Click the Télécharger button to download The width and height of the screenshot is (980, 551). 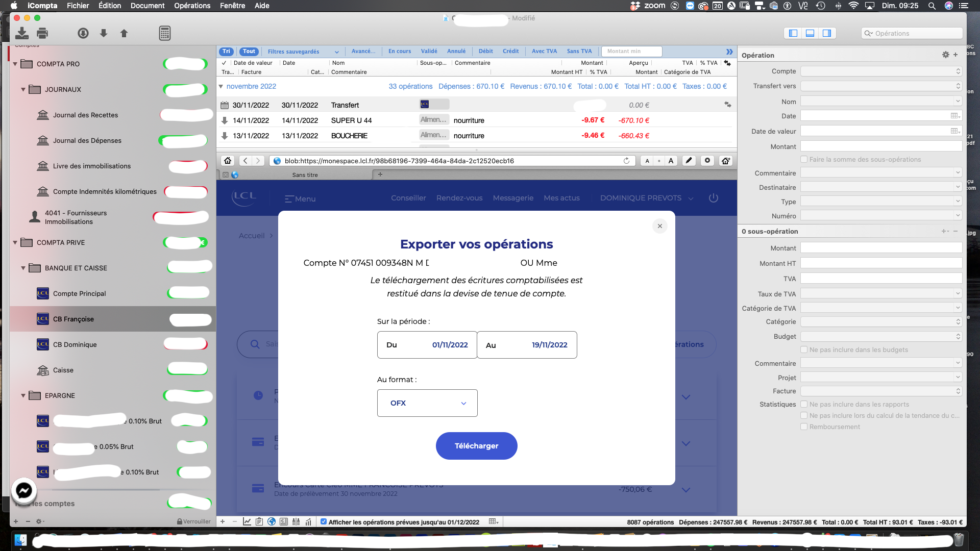pyautogui.click(x=477, y=445)
